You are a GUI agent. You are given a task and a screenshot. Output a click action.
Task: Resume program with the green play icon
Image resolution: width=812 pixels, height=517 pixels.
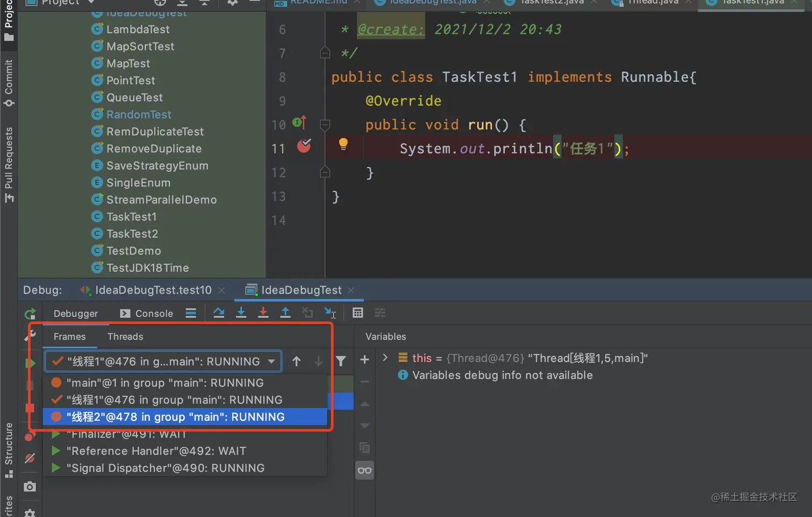pos(30,363)
